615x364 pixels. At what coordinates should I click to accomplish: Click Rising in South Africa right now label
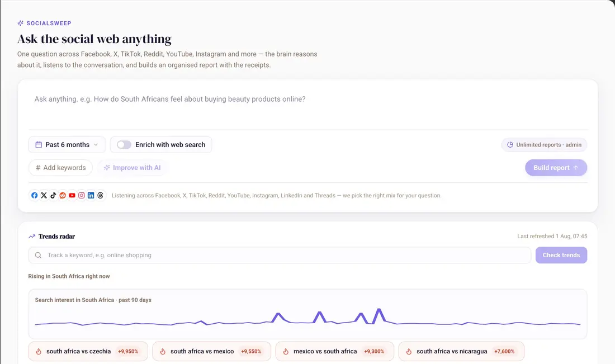coord(69,277)
